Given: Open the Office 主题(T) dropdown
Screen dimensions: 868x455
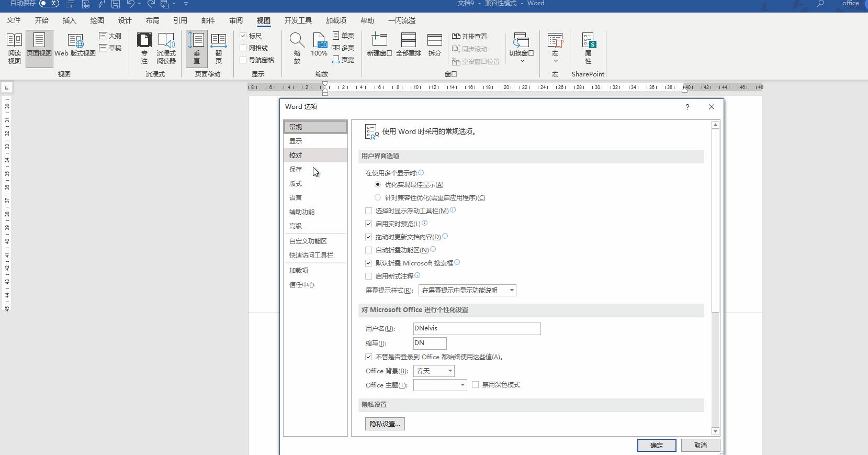Looking at the screenshot, I should [x=440, y=385].
